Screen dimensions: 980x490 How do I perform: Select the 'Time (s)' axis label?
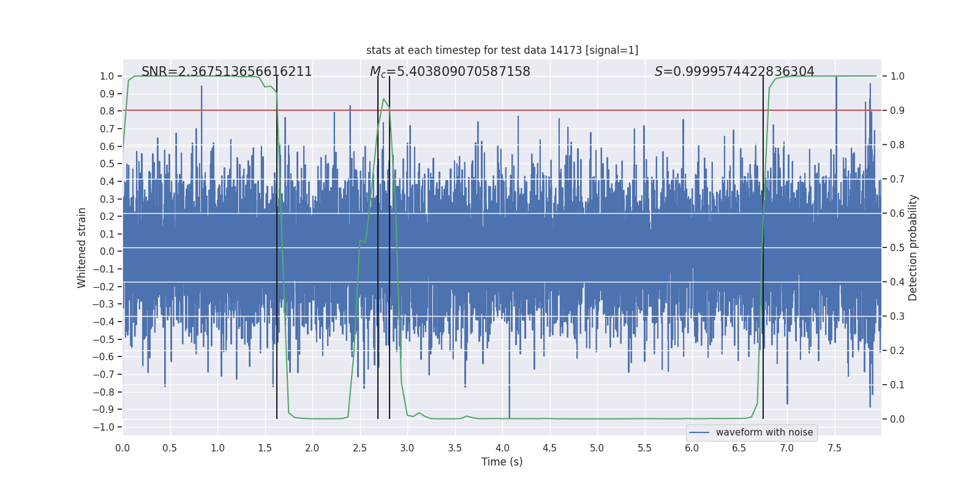[502, 462]
